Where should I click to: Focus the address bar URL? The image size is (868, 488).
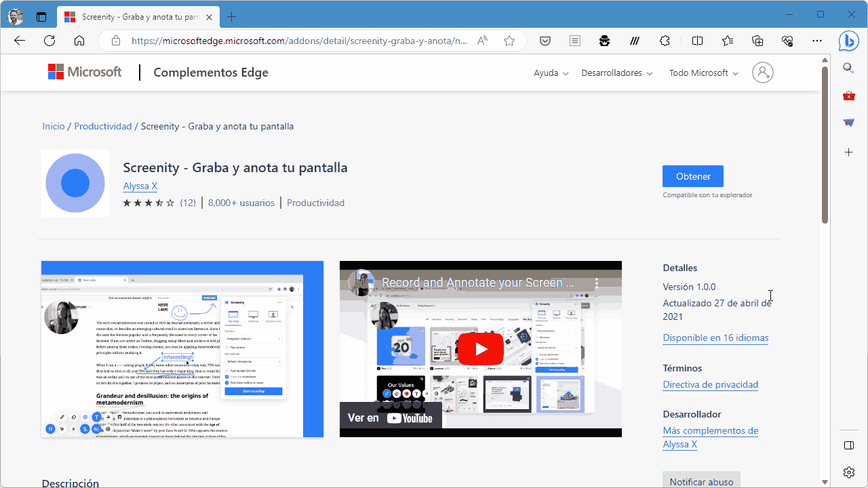coord(299,41)
